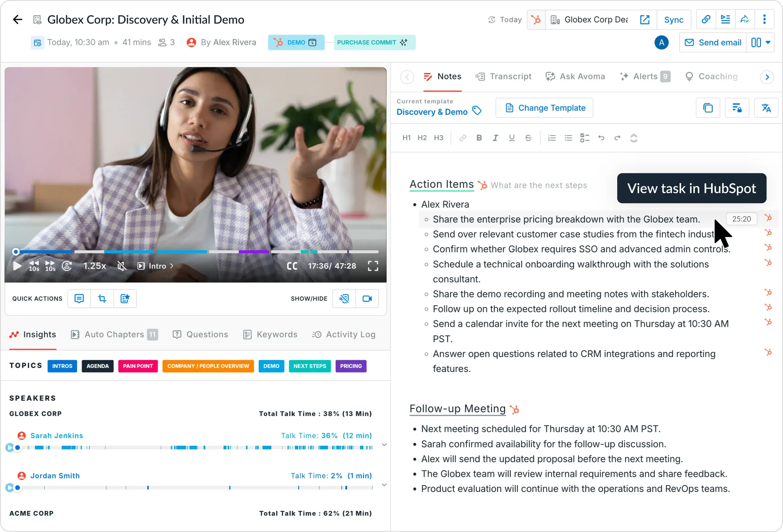Redo the note edit

point(617,138)
